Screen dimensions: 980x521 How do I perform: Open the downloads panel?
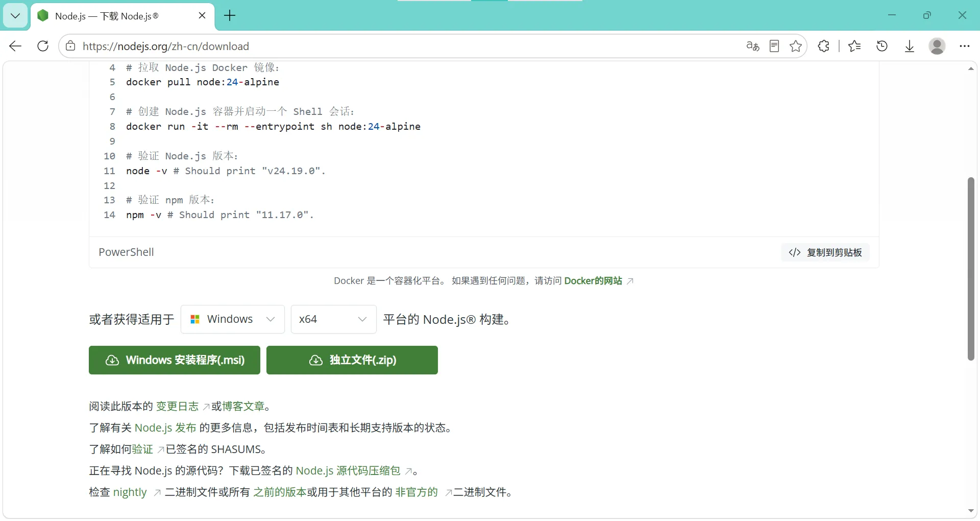point(910,46)
